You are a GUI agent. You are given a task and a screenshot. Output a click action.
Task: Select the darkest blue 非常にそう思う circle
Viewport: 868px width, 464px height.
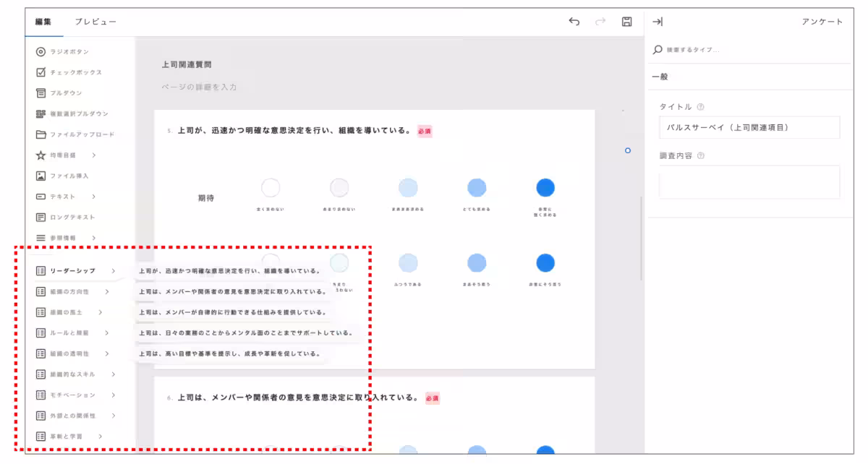pyautogui.click(x=545, y=262)
